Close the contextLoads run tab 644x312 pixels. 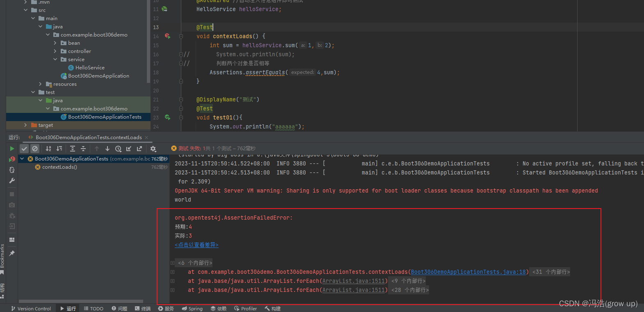click(146, 138)
